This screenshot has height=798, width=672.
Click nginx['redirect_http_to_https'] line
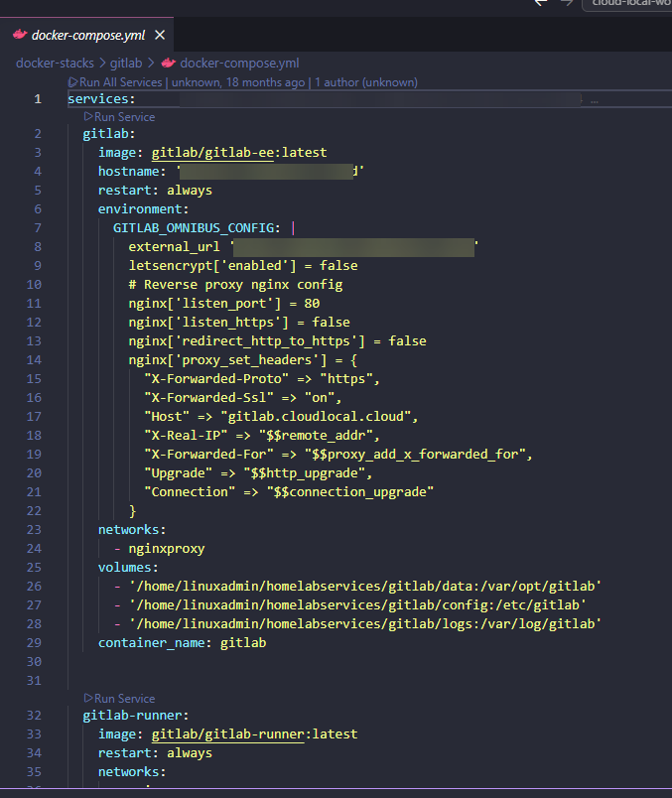point(278,341)
